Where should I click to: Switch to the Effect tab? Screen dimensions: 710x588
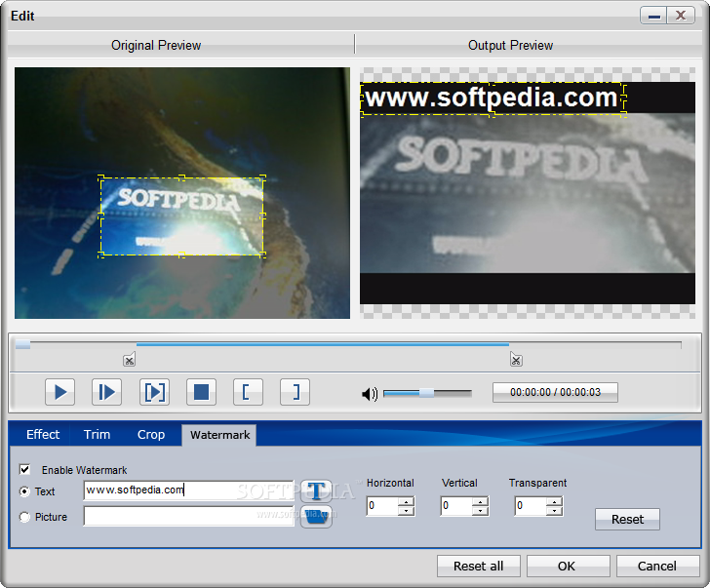tap(43, 435)
